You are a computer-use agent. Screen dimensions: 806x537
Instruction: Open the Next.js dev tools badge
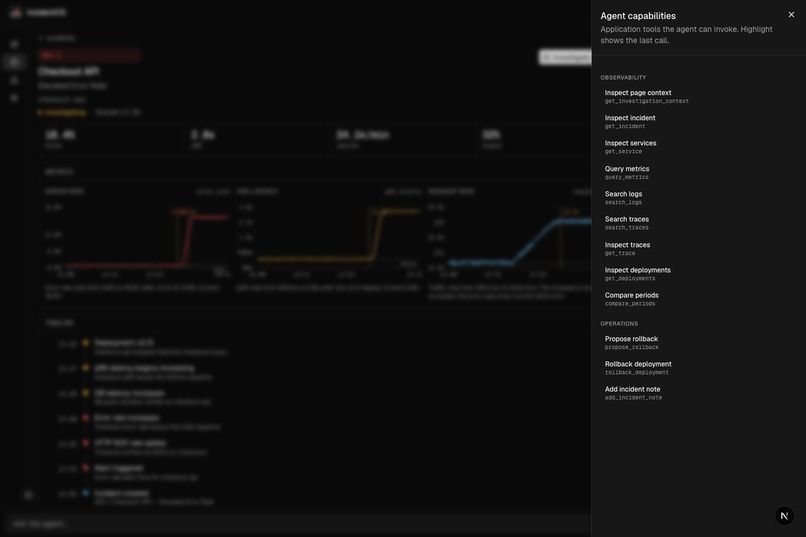[x=784, y=515]
